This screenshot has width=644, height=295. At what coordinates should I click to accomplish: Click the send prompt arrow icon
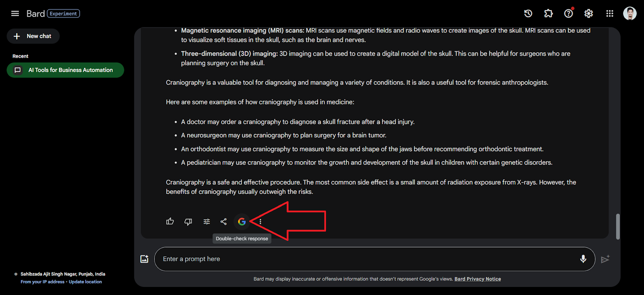(x=605, y=259)
